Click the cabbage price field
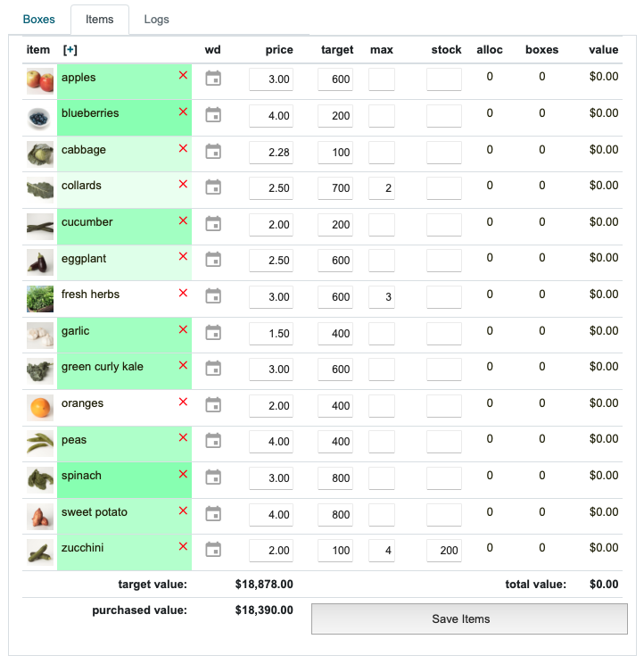The width and height of the screenshot is (644, 664). [271, 153]
